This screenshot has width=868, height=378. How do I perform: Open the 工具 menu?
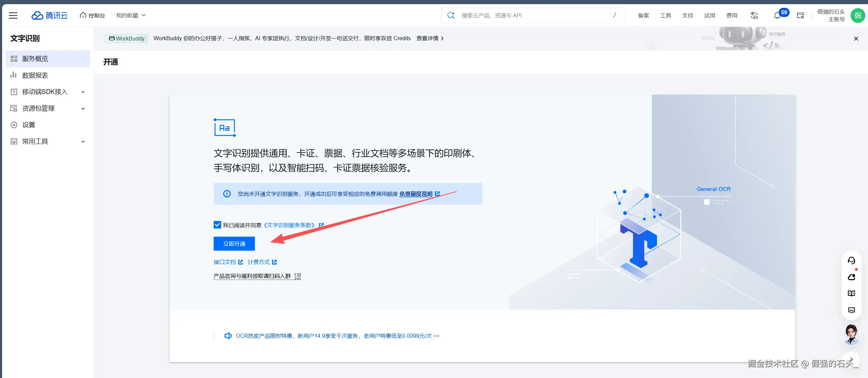coord(666,15)
